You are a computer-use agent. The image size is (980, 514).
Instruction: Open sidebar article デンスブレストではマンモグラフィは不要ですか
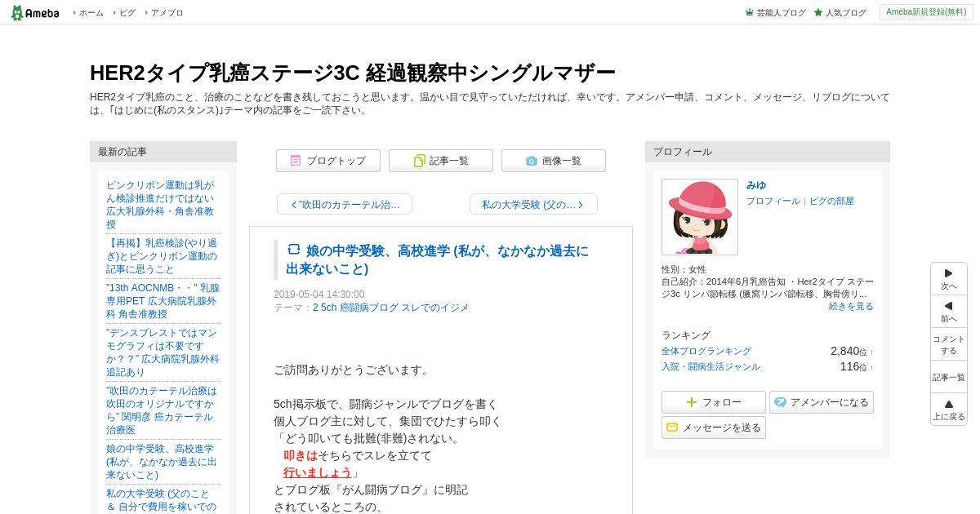[x=162, y=352]
